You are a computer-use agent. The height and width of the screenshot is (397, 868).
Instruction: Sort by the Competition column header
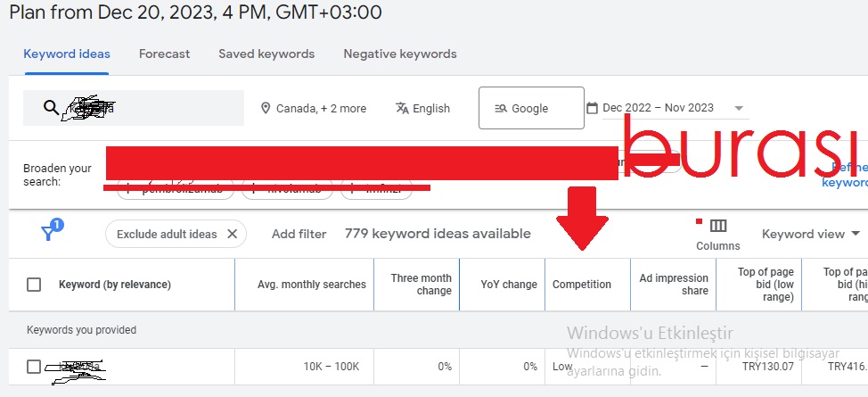pyautogui.click(x=582, y=285)
